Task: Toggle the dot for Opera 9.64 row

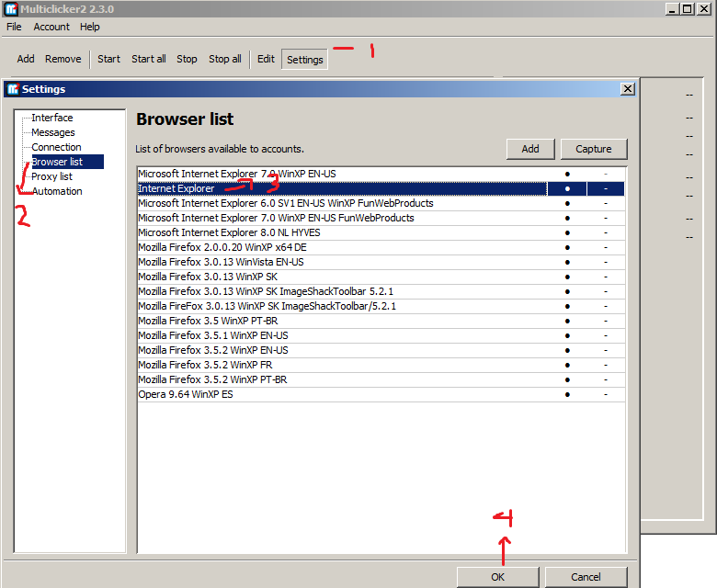Action: (567, 395)
